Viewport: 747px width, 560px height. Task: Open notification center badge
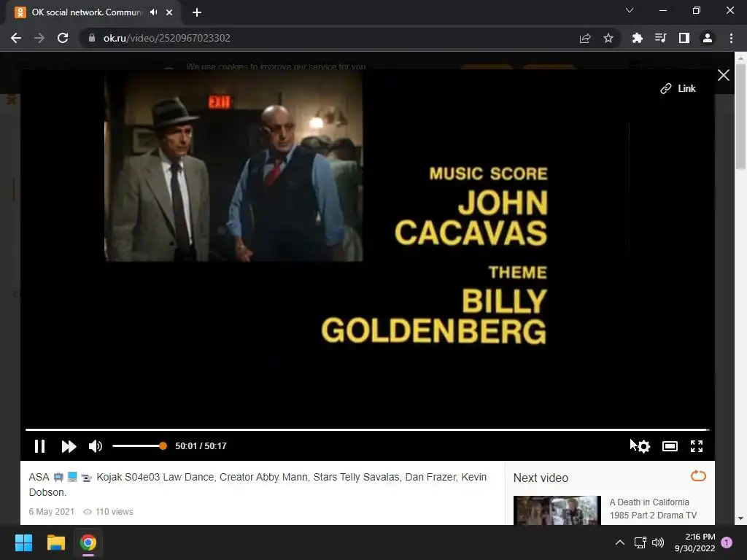click(727, 542)
